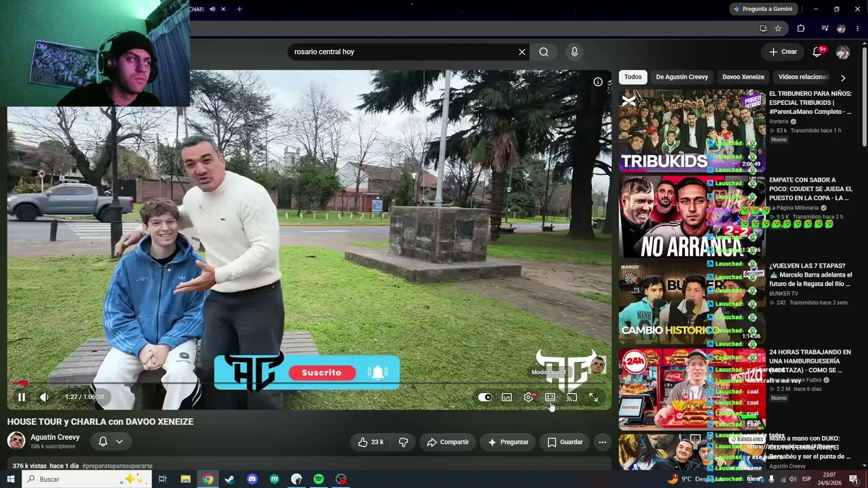Mute the video using the speaker icon
868x488 pixels.
click(x=44, y=397)
